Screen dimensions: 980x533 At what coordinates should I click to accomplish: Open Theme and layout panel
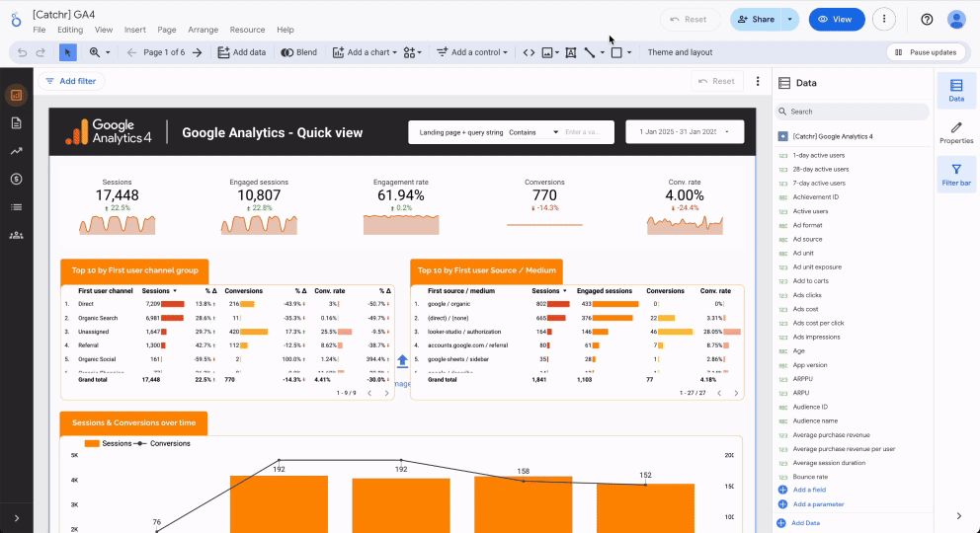tap(680, 52)
